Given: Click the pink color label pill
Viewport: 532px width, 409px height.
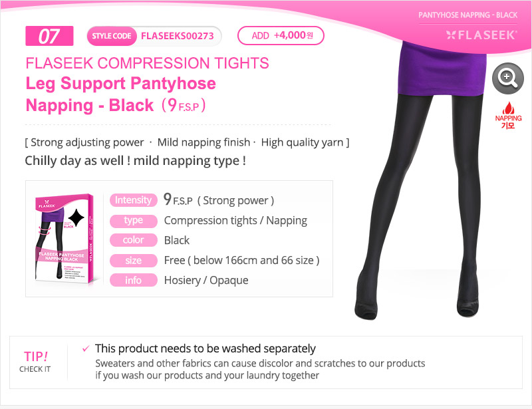Looking at the screenshot, I should tap(134, 240).
